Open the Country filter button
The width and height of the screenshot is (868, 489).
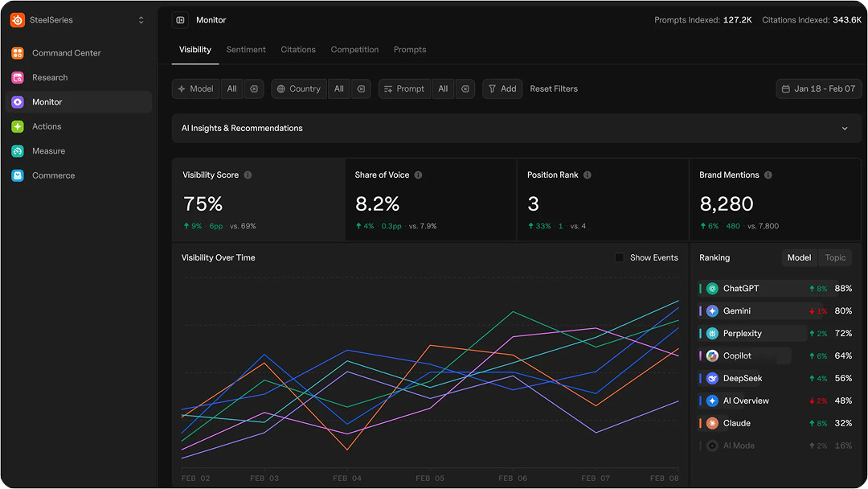click(x=299, y=88)
